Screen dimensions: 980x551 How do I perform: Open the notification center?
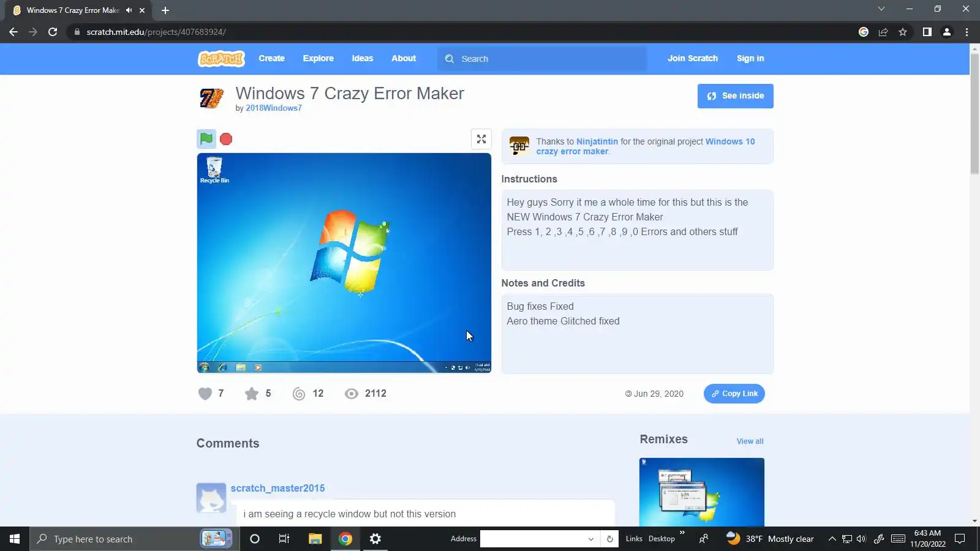coord(960,539)
